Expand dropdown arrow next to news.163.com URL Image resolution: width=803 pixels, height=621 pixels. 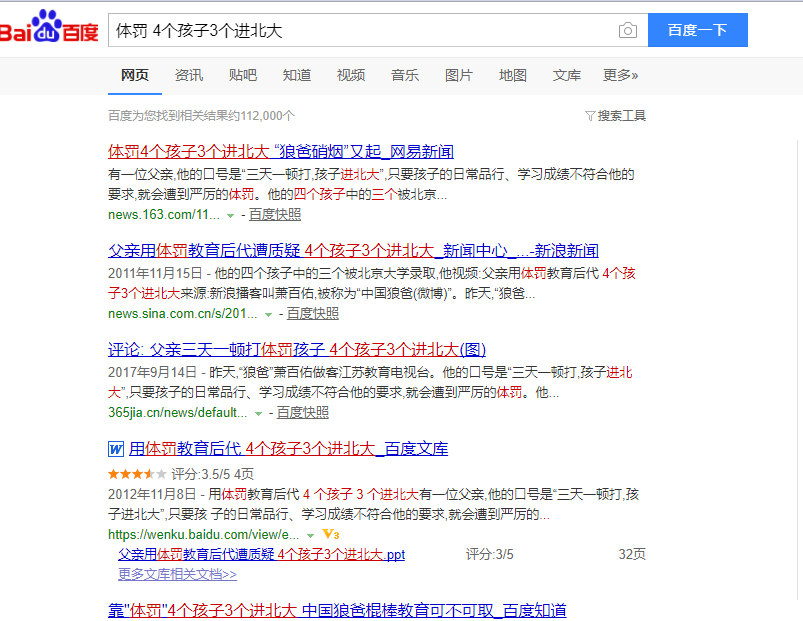[x=230, y=215]
